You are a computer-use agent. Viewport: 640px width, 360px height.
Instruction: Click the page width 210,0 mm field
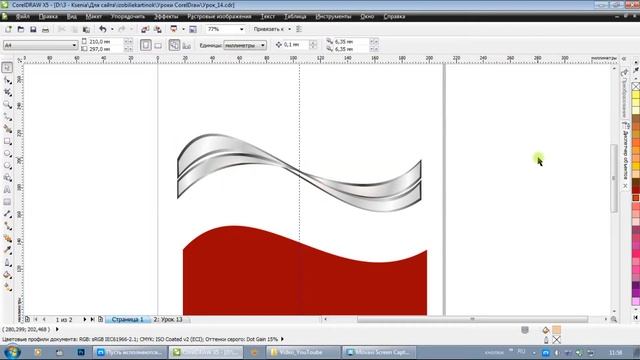[x=106, y=42]
